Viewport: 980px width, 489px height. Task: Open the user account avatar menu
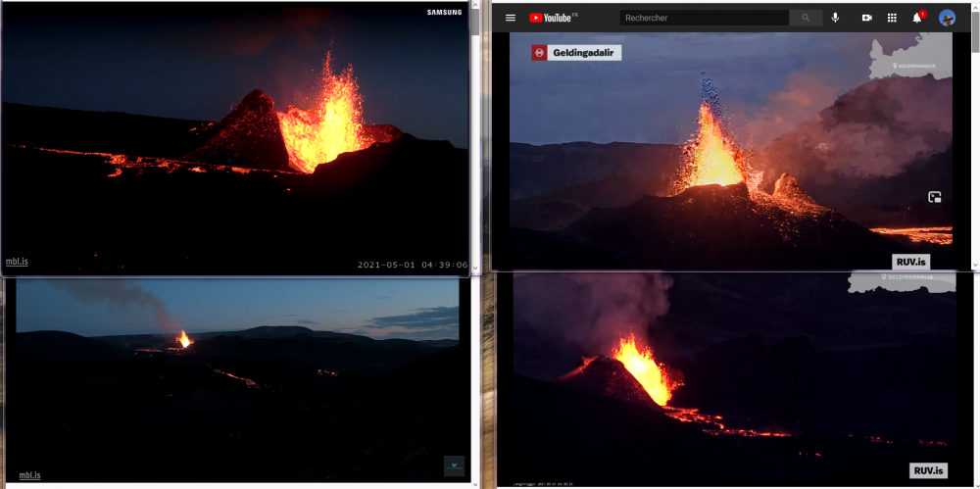click(x=947, y=18)
